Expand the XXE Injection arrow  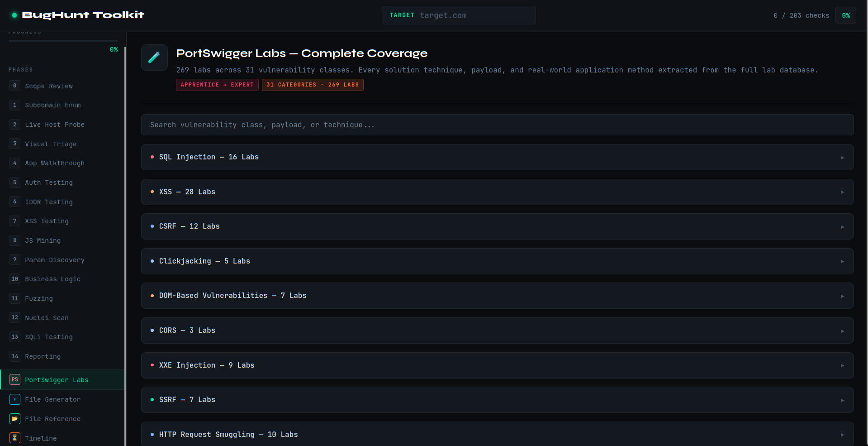pos(842,365)
